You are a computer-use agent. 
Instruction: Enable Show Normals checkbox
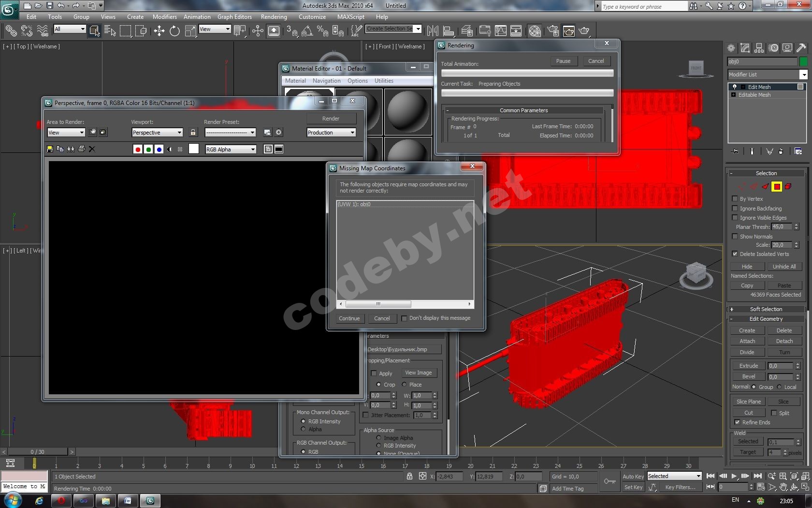pyautogui.click(x=735, y=236)
